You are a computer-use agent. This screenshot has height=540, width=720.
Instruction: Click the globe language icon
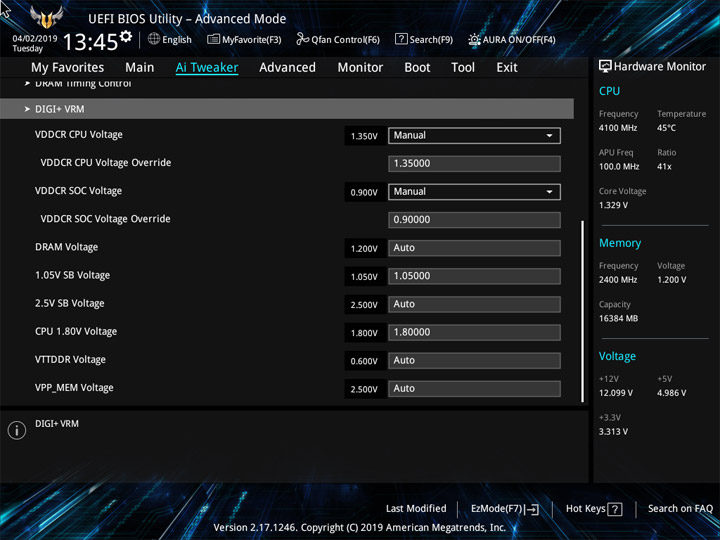click(154, 39)
